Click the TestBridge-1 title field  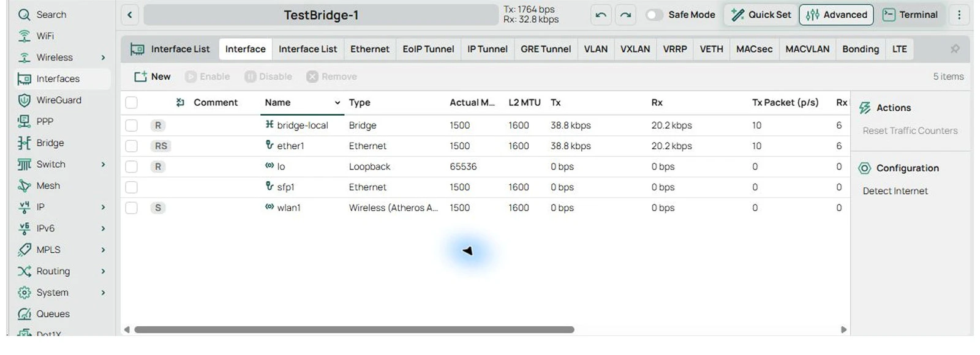(321, 15)
